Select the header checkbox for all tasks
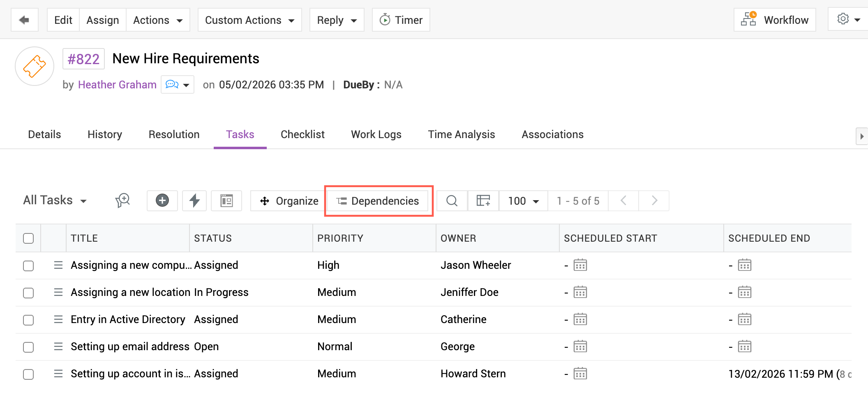 [28, 238]
